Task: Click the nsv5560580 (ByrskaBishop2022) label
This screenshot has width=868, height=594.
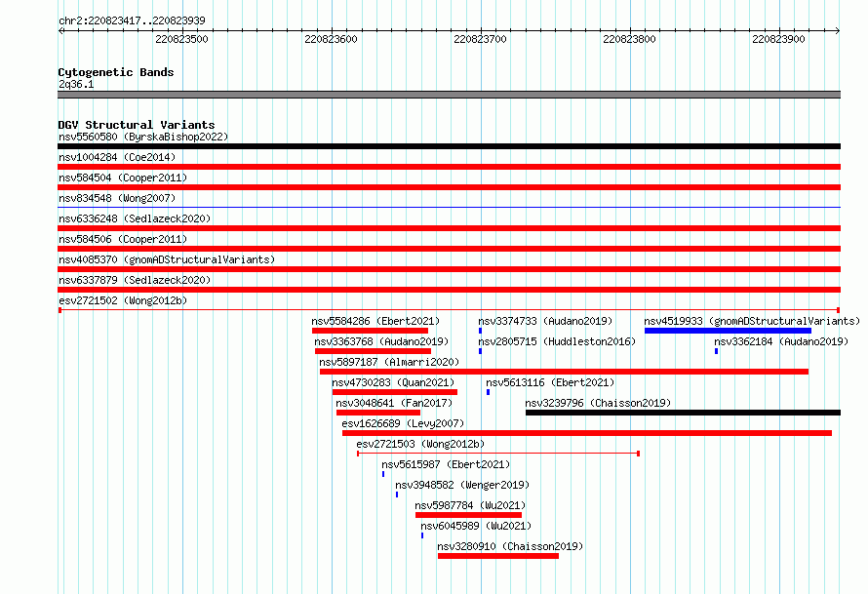Action: pos(143,137)
